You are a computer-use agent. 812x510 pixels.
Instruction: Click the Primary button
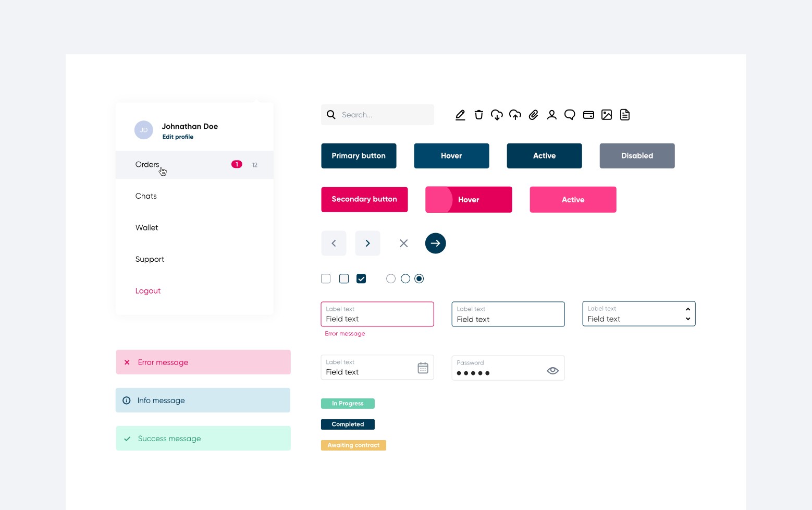click(359, 156)
